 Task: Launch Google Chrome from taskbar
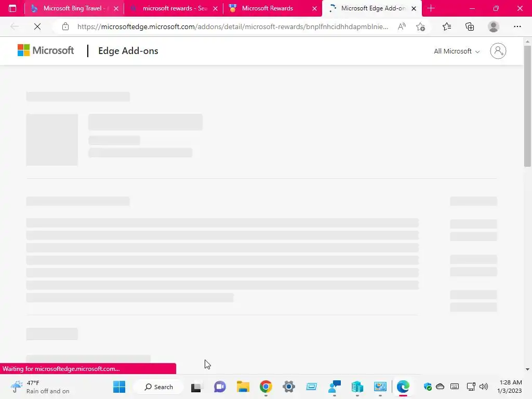(x=265, y=387)
